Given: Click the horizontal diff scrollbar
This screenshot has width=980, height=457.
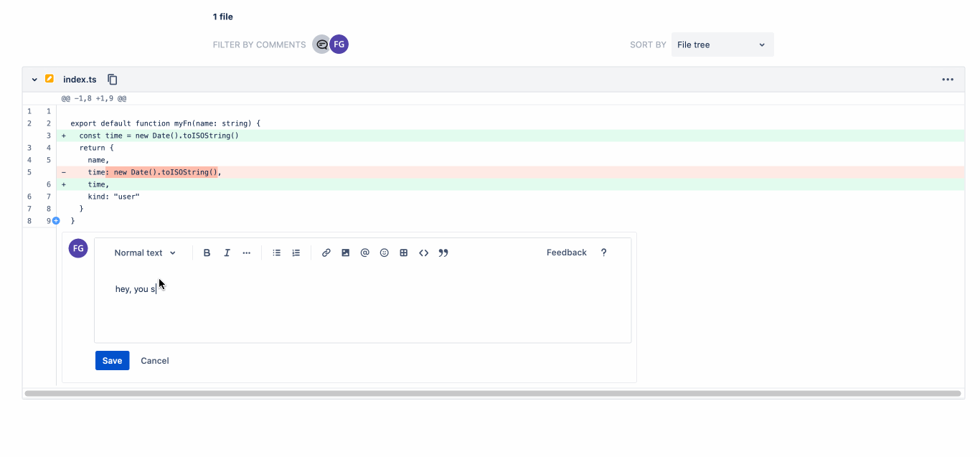Looking at the screenshot, I should click(x=492, y=393).
